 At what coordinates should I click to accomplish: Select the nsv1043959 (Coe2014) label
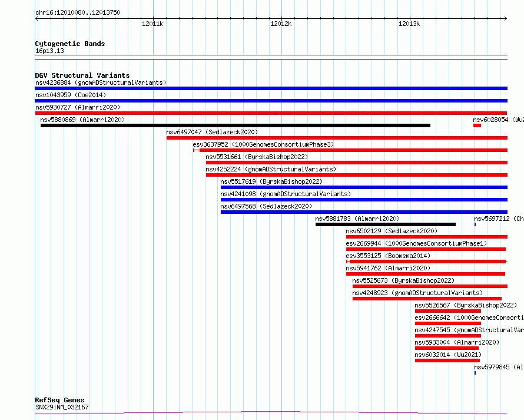point(71,95)
